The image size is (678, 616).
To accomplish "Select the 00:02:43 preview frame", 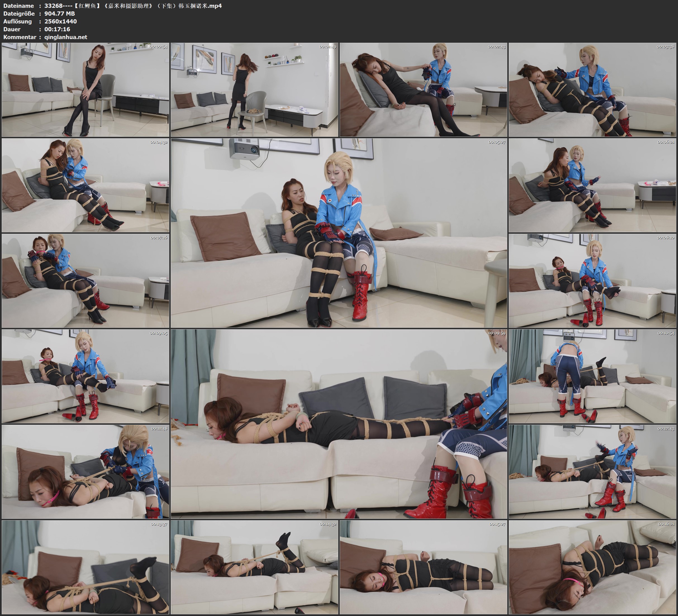I will point(423,90).
